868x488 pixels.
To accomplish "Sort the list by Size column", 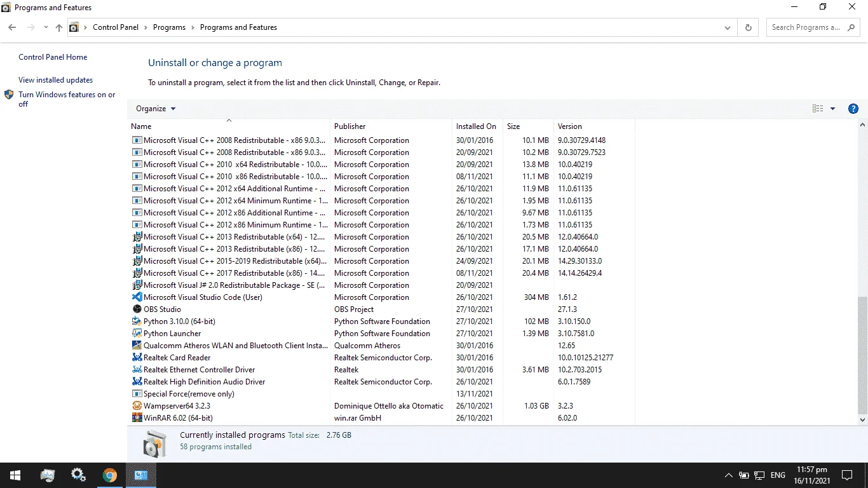I will pos(528,126).
